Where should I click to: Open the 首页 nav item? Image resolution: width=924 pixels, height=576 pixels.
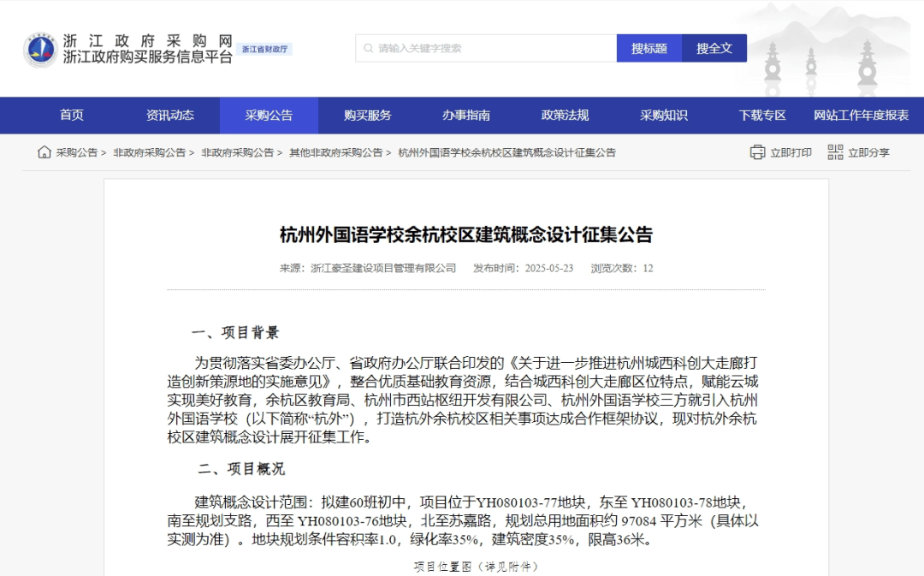72,115
